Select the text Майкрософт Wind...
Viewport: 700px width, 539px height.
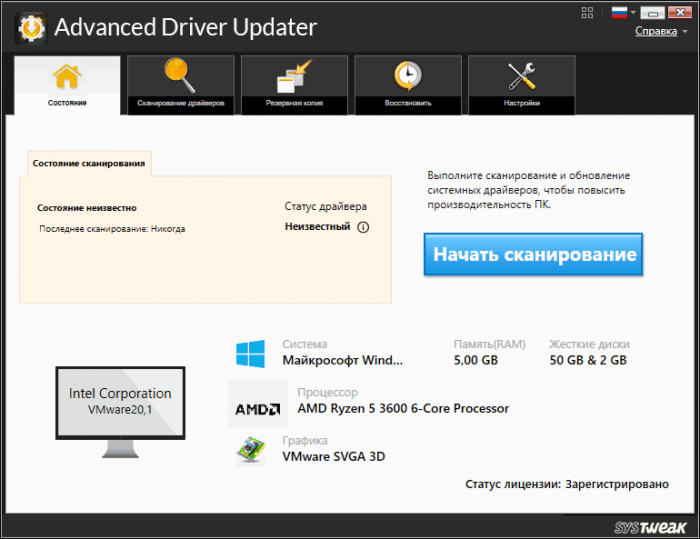point(342,360)
